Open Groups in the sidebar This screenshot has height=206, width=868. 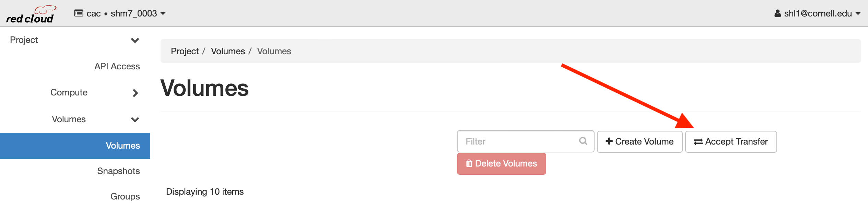[x=125, y=196]
